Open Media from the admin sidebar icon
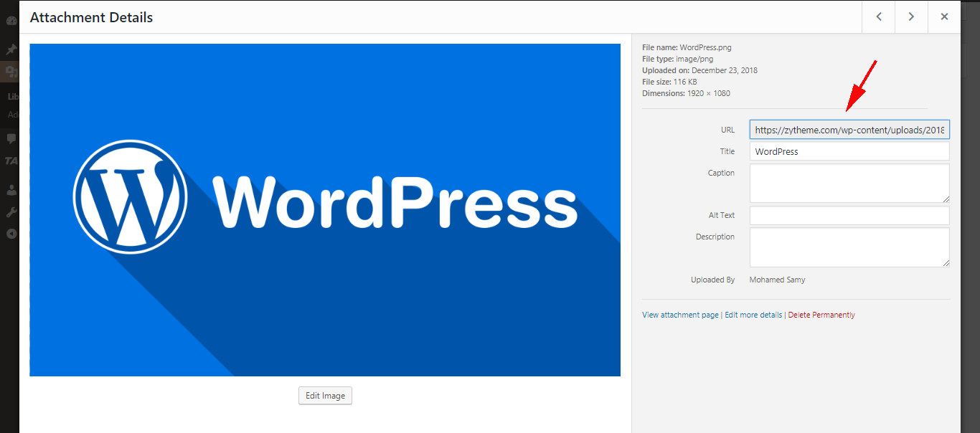 [11, 71]
